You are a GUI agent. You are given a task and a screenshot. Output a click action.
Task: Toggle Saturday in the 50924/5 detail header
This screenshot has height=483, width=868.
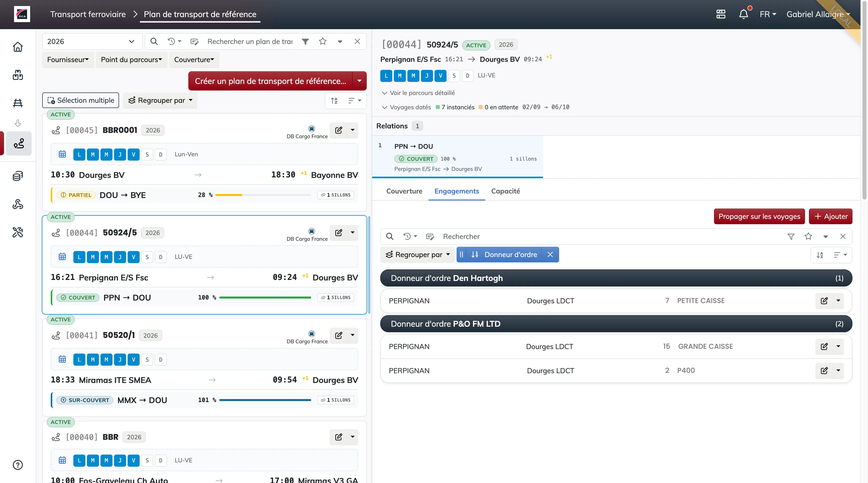[454, 76]
